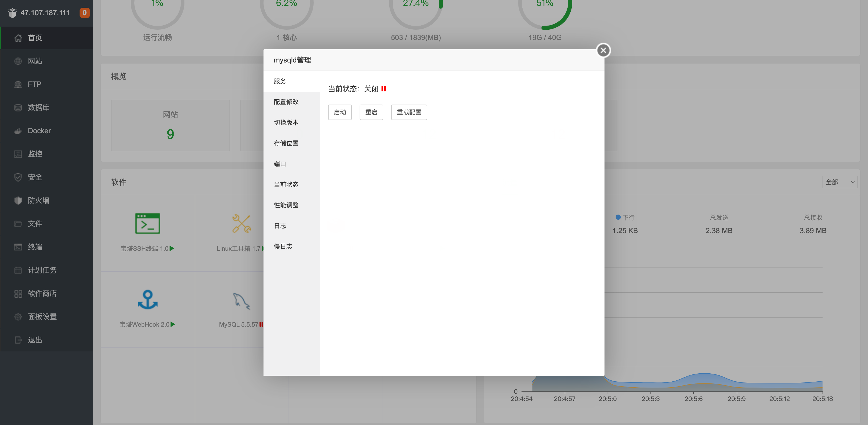
Task: Click the monitoring icon beside 监控
Action: pos(18,154)
